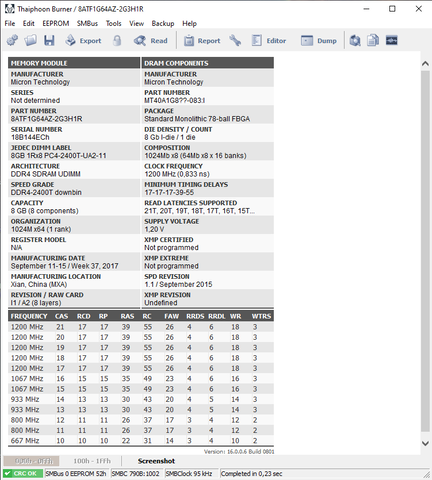Click the DRAM COMPONENTS section header
The height and width of the screenshot is (480, 432).
point(208,63)
